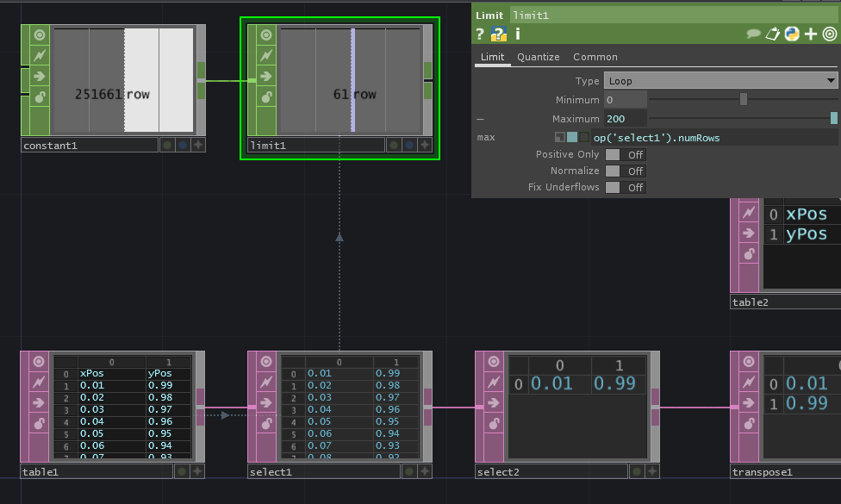This screenshot has height=504, width=841.
Task: Click the plus button beside select1 name
Action: [x=425, y=471]
